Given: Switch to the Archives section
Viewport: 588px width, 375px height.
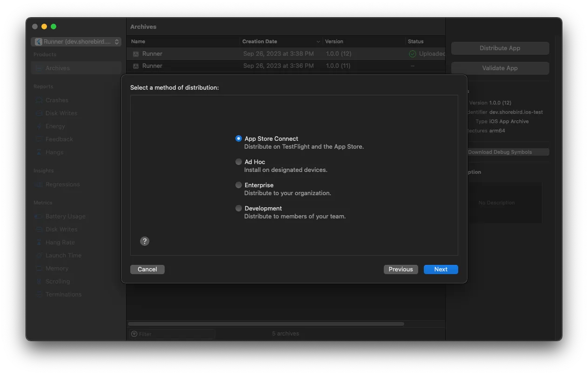Looking at the screenshot, I should [x=57, y=68].
